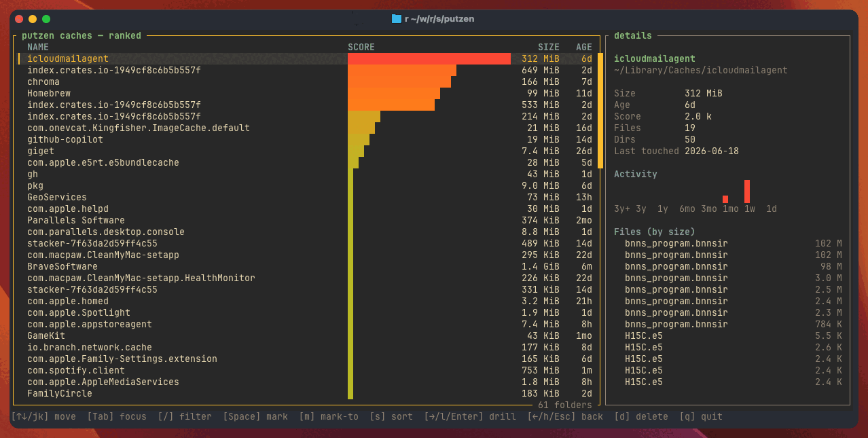Click the SCORE column header
The image size is (868, 438).
click(361, 48)
